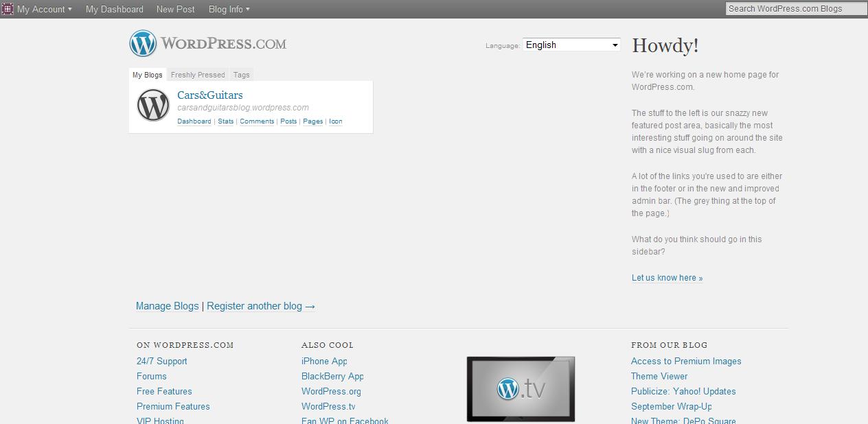This screenshot has height=424, width=868.
Task: Open the Forums footer link
Action: 152,376
